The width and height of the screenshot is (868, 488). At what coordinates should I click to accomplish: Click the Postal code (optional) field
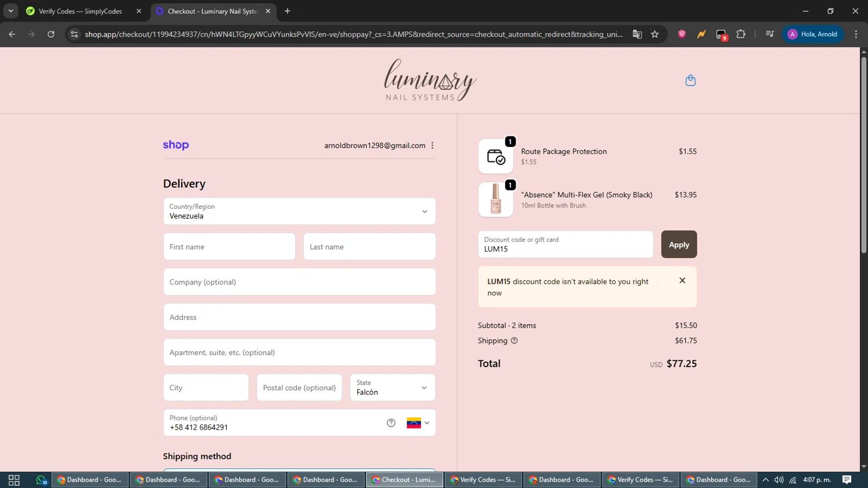[x=299, y=387]
